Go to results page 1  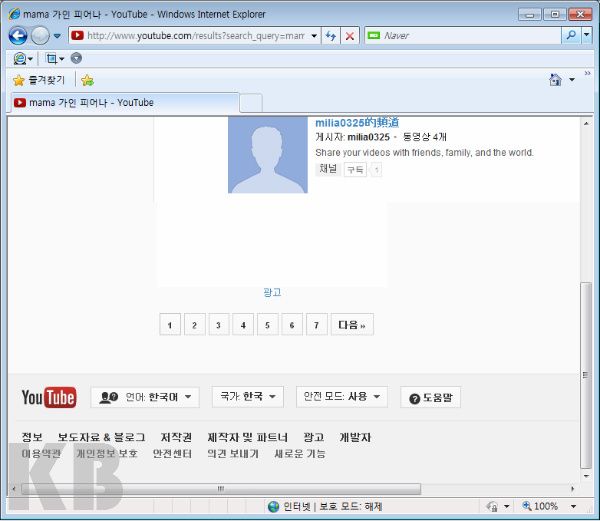[170, 325]
